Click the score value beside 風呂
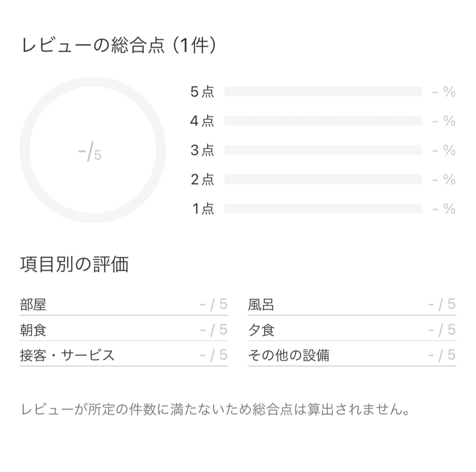 click(442, 304)
